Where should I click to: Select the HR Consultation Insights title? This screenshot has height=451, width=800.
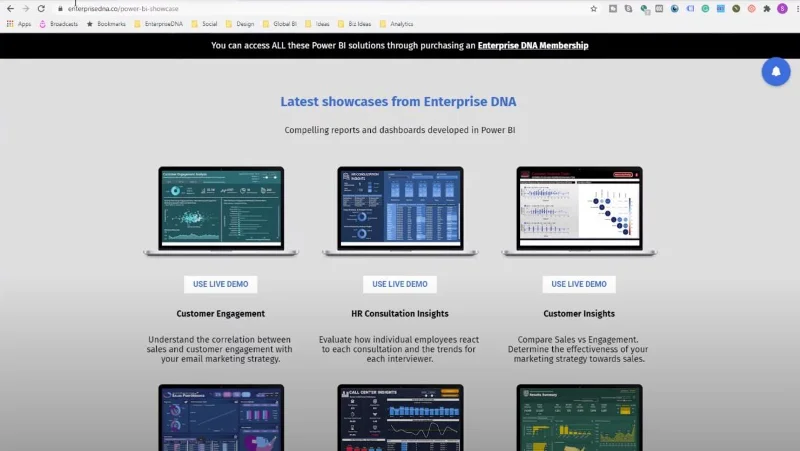[x=399, y=314]
